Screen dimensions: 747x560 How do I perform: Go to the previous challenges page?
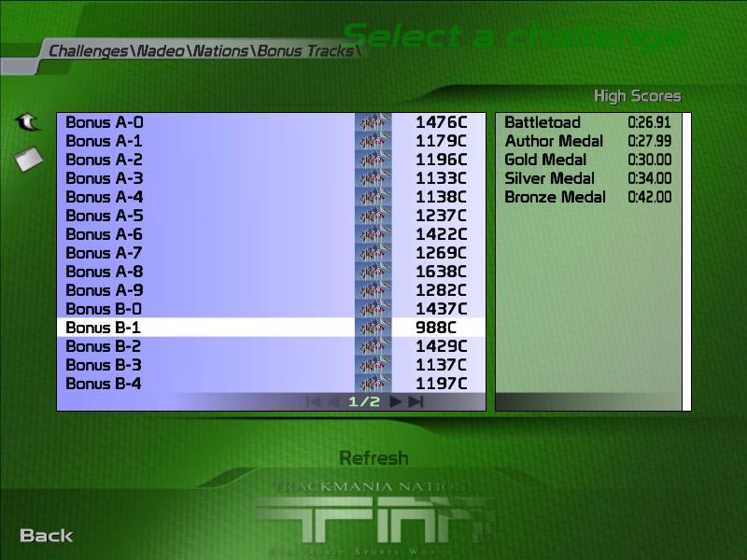[x=333, y=401]
